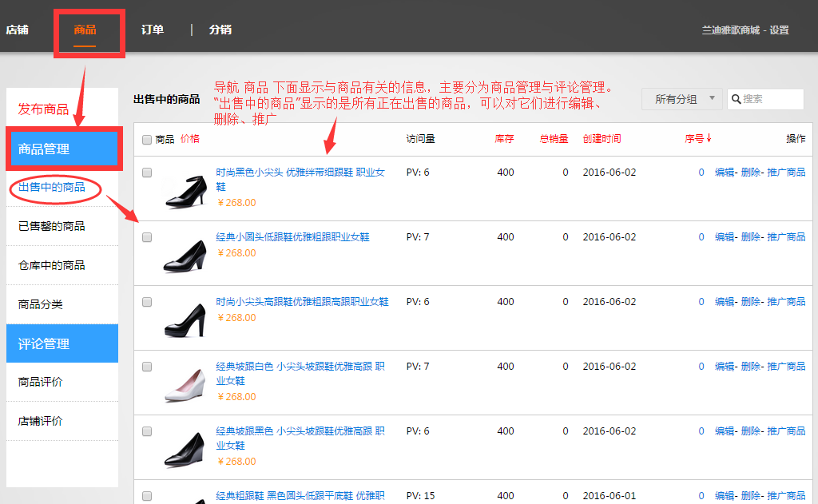Open 经典坡跟白色 小尖头坡跟鞋 product link
The width and height of the screenshot is (818, 504).
point(300,374)
